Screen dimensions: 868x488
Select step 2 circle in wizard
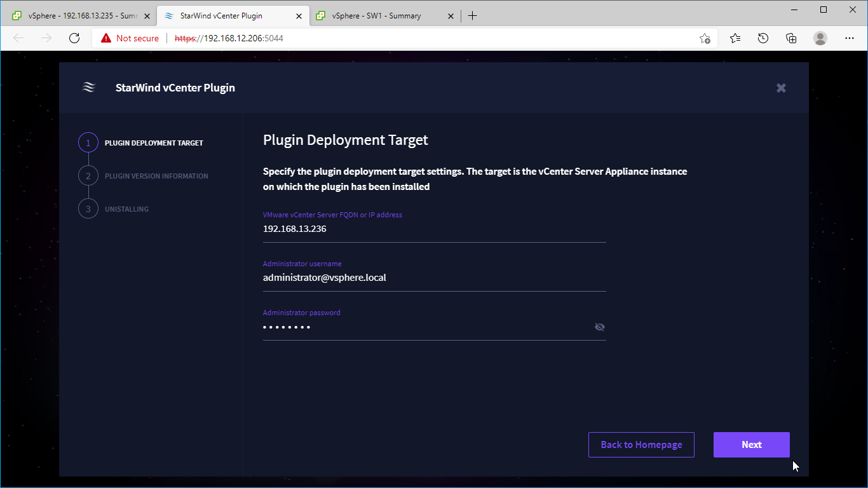click(88, 176)
